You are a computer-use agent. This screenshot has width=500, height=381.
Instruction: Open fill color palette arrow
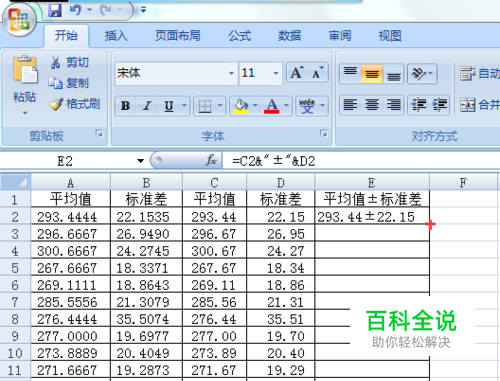pyautogui.click(x=255, y=106)
